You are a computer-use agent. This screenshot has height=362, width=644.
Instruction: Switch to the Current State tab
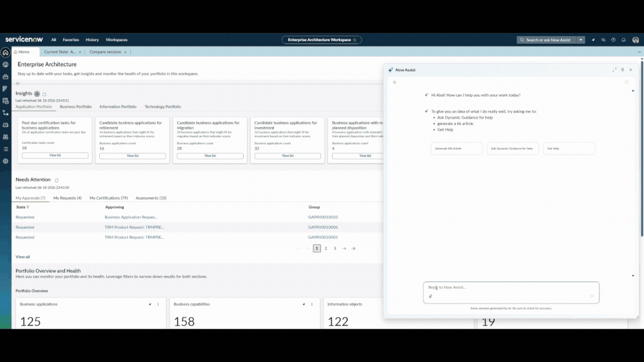point(60,52)
